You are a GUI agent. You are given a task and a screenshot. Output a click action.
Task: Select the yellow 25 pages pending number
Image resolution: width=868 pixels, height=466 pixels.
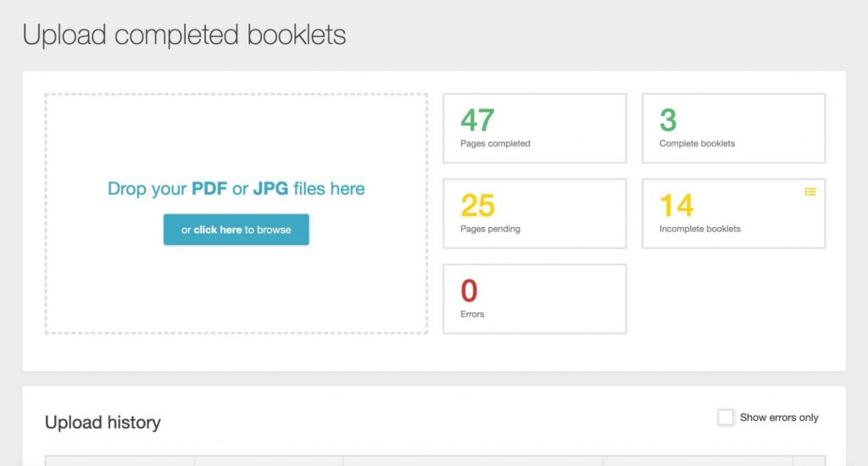pos(478,205)
